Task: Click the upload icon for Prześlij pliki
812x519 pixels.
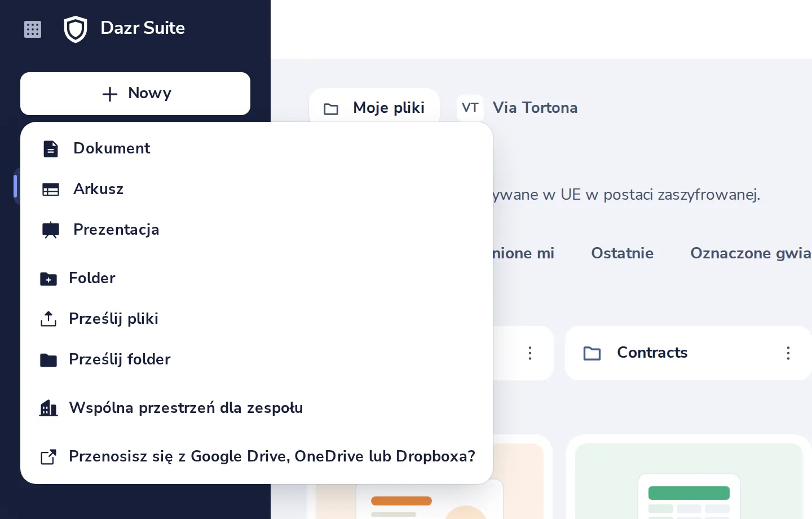Action: pos(48,319)
